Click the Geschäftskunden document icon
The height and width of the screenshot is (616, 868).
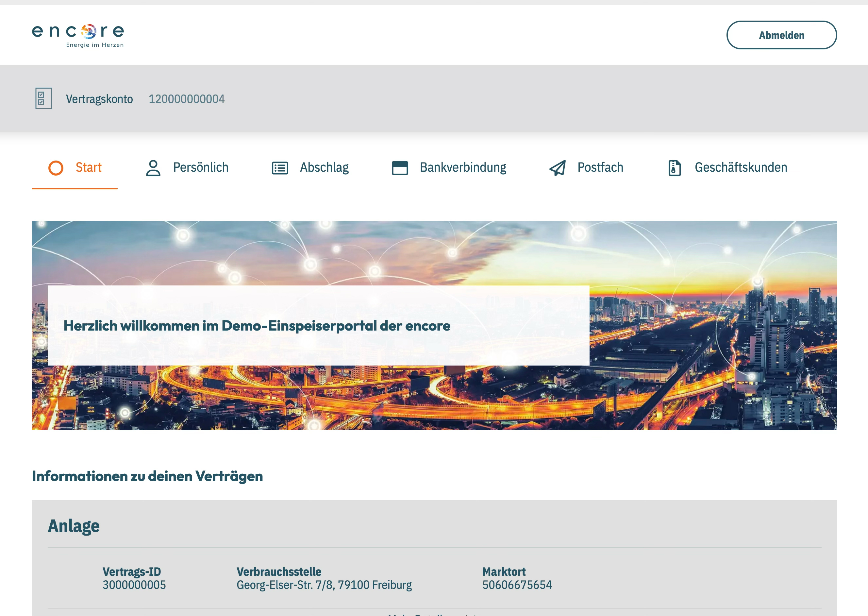pos(674,167)
